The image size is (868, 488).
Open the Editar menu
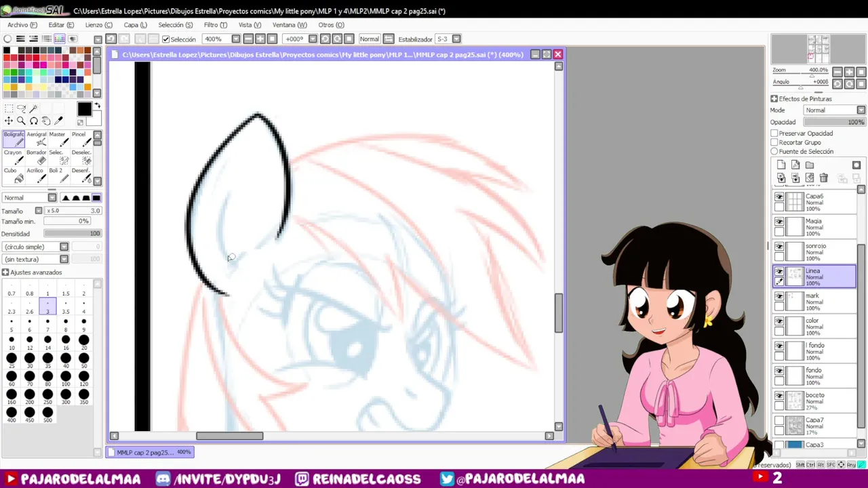pyautogui.click(x=61, y=25)
